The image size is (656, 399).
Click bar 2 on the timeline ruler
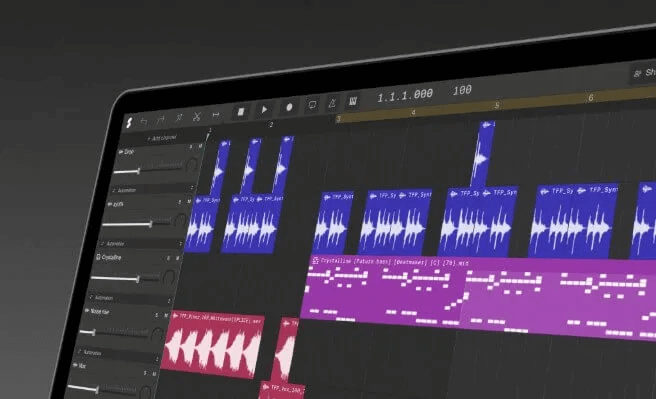click(271, 125)
